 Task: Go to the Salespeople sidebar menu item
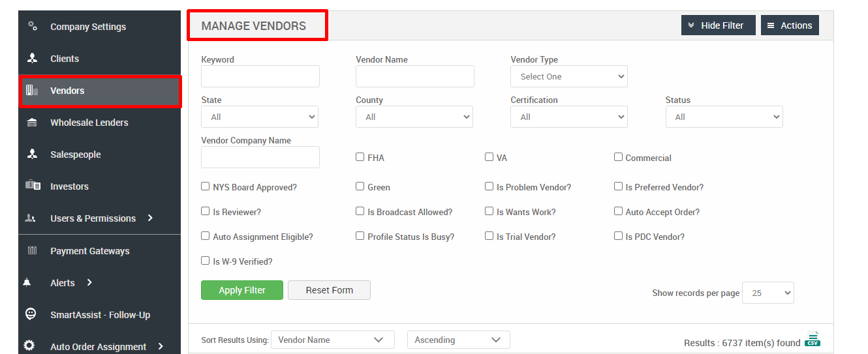click(100, 155)
